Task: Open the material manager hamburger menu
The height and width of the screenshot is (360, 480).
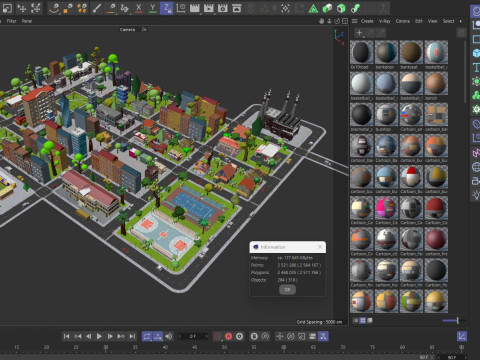Action: 354,21
